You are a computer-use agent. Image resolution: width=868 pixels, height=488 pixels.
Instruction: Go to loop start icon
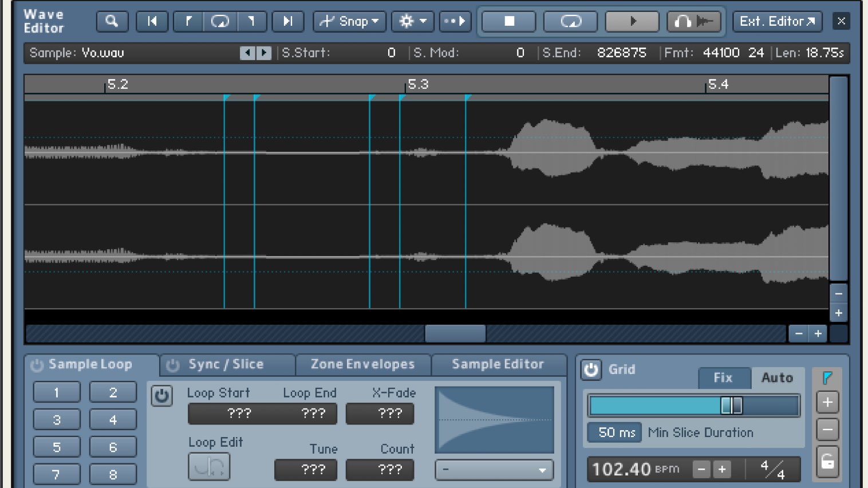(x=188, y=22)
